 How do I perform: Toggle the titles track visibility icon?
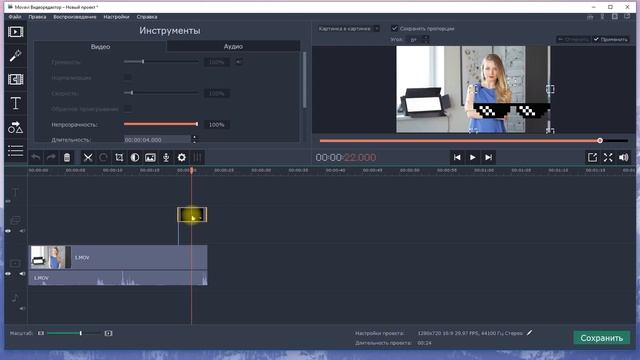point(8,201)
